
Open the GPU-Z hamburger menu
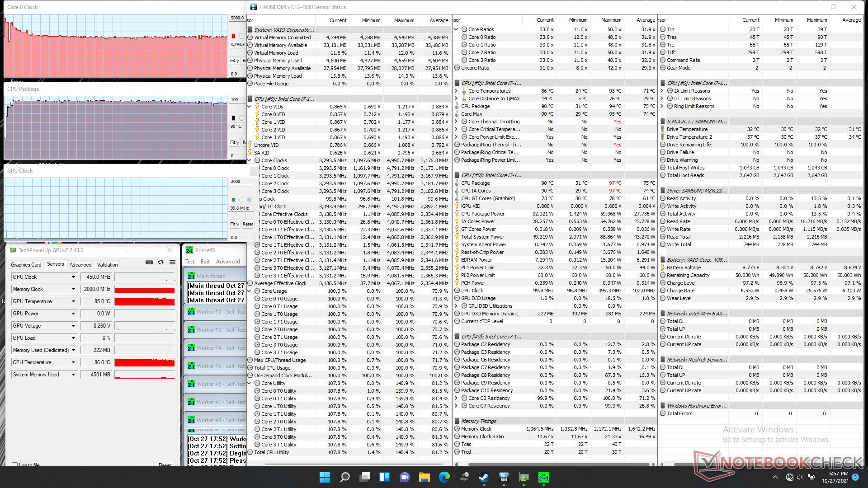(x=172, y=262)
